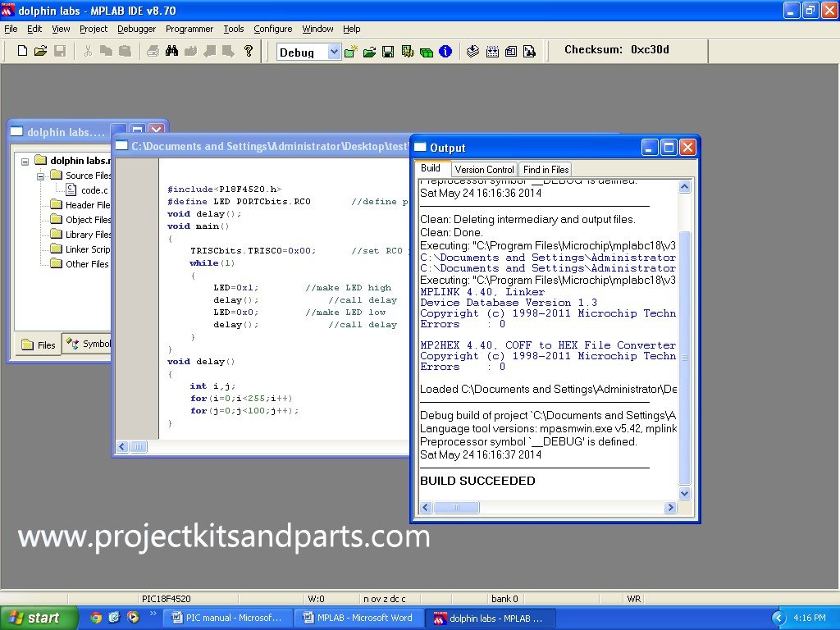Switch to the Version Control tab
The height and width of the screenshot is (630, 840).
coord(484,169)
